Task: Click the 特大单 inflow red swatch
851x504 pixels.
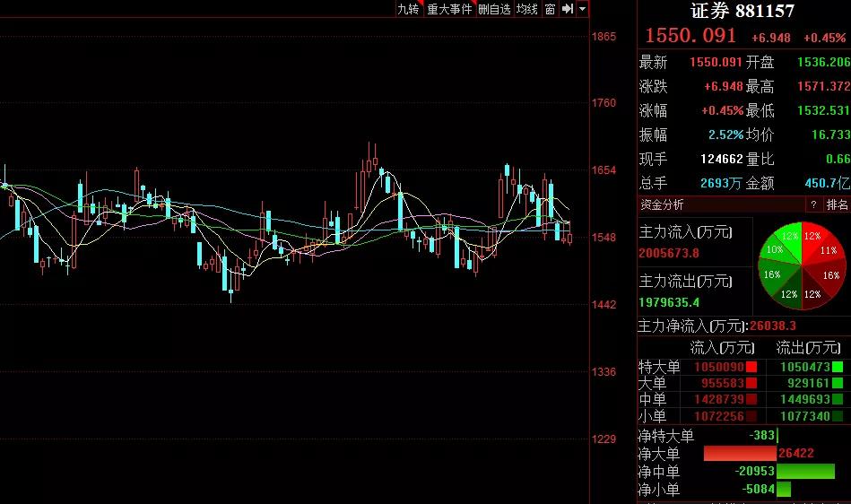Action: [751, 367]
